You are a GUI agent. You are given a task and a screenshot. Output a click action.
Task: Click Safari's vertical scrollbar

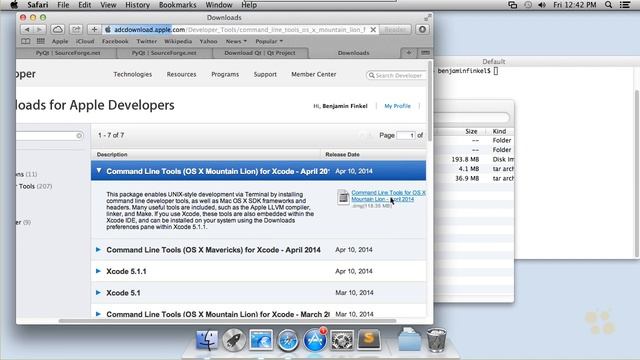(x=430, y=102)
